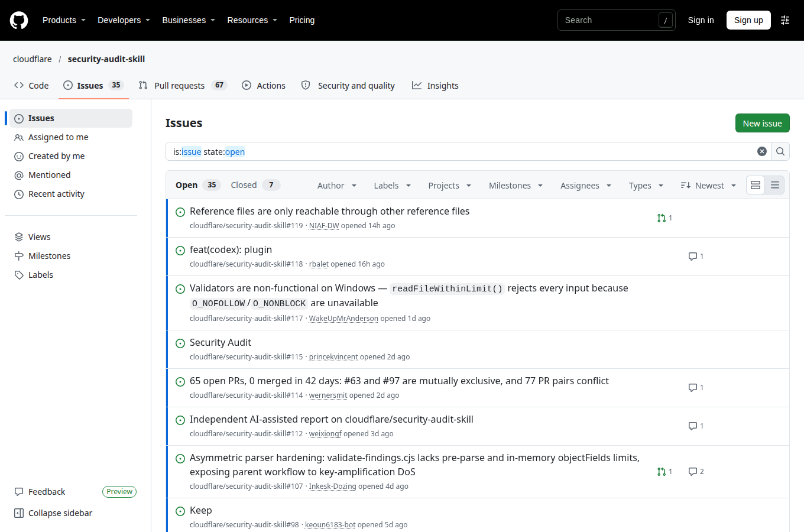Focus the top Search field

coord(617,20)
